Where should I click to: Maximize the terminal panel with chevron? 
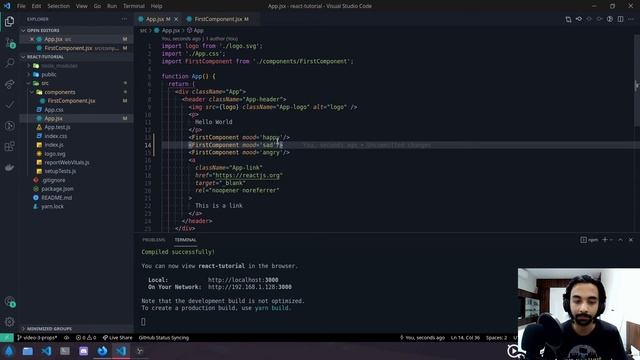pos(620,240)
